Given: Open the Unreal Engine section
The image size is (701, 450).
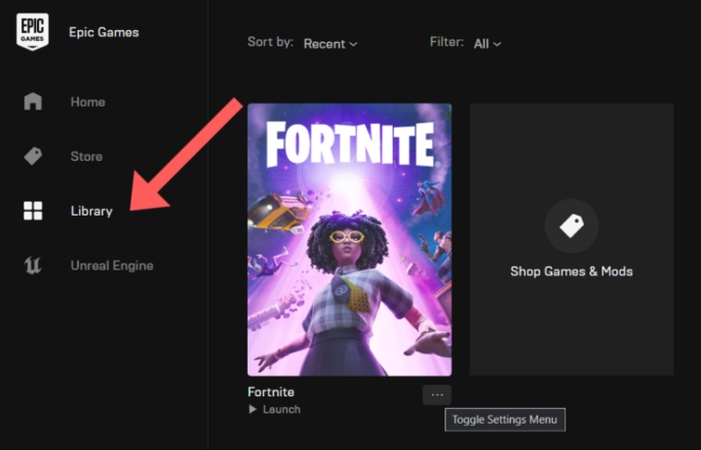Looking at the screenshot, I should 112,265.
